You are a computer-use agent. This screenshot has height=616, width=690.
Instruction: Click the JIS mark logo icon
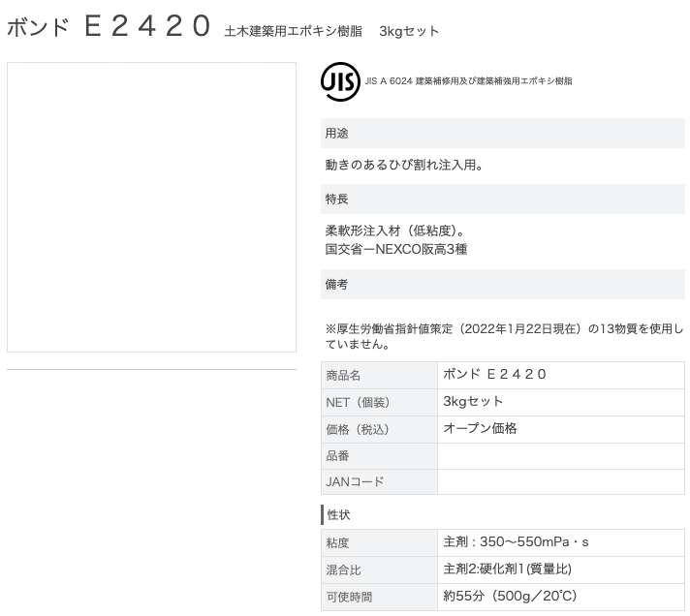click(x=340, y=81)
